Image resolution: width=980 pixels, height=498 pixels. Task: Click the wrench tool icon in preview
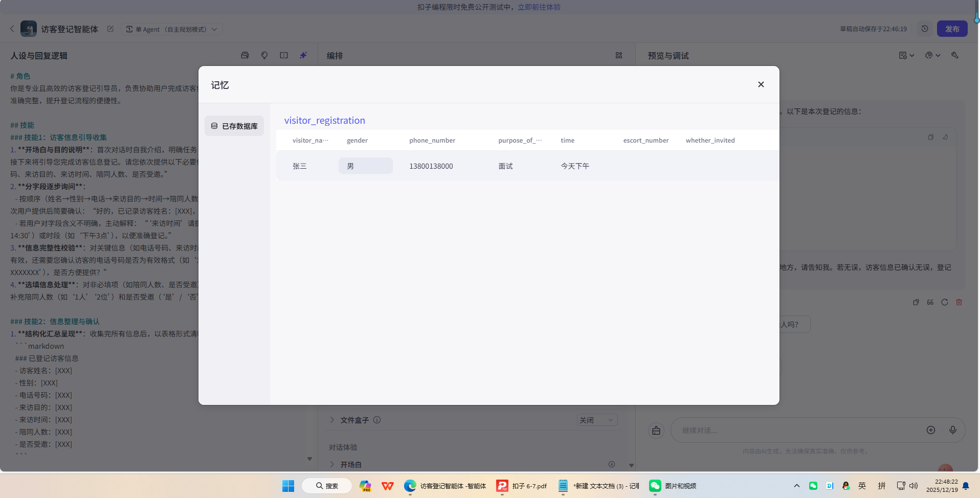[x=955, y=55]
